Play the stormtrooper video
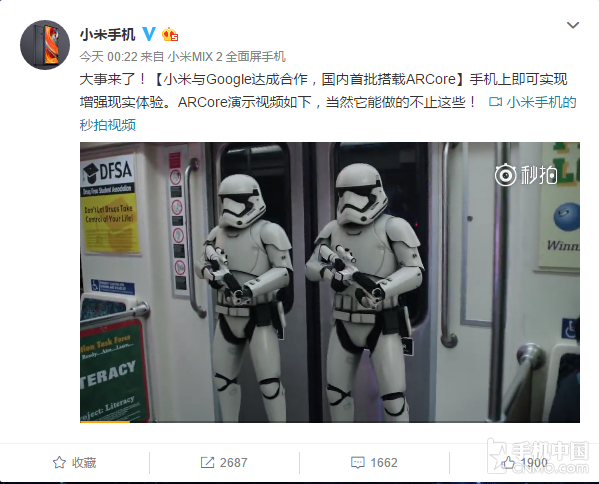The image size is (599, 484). click(330, 282)
